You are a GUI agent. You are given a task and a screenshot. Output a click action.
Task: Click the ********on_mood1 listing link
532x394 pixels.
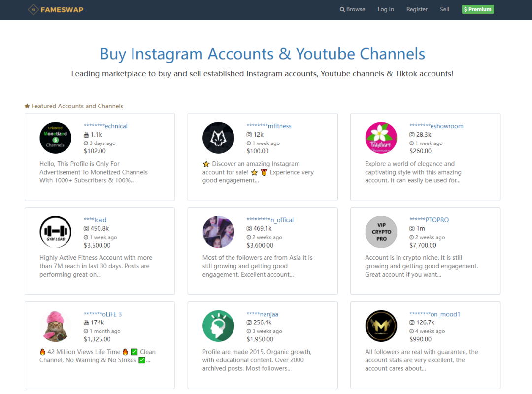click(x=434, y=314)
